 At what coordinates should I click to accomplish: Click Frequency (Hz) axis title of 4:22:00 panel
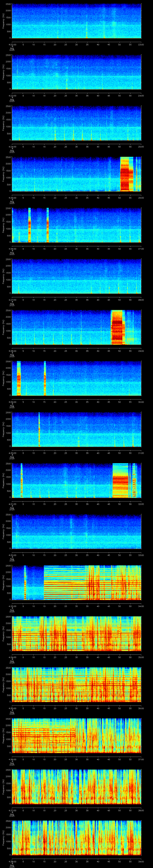(x=3, y=21)
